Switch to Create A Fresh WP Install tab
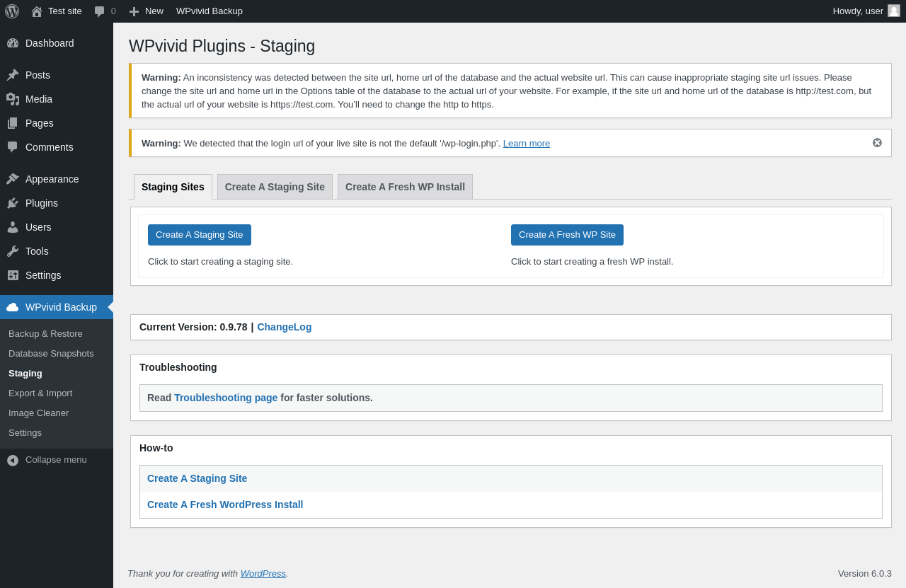906x588 pixels. [405, 187]
